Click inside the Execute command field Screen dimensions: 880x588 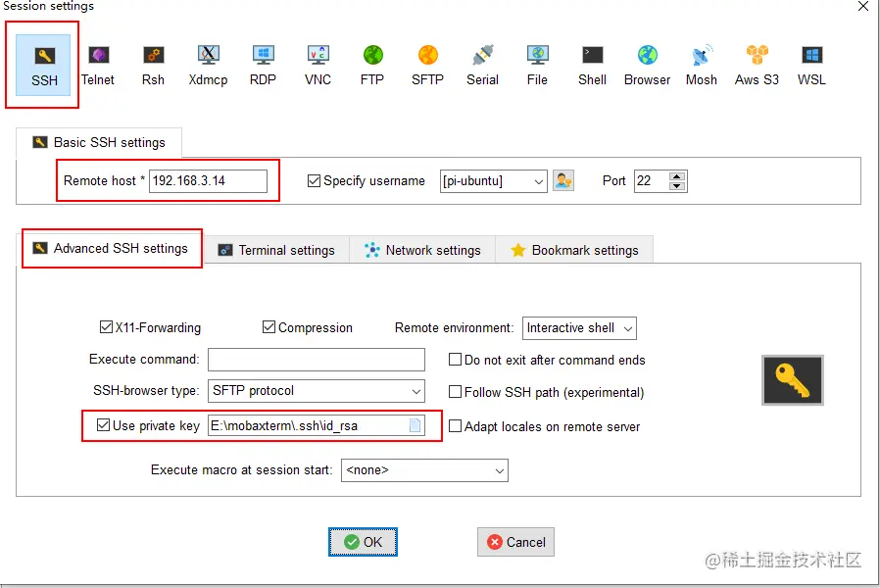click(x=317, y=360)
